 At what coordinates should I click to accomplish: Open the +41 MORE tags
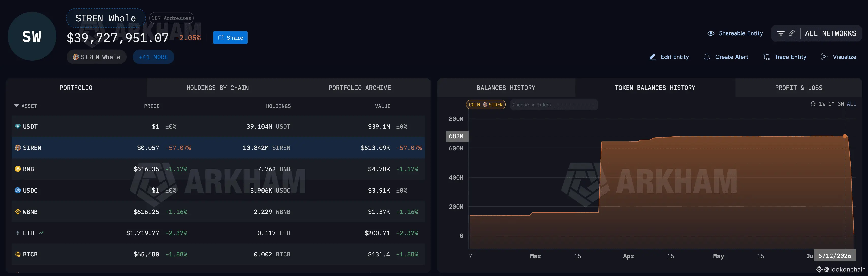coord(153,57)
